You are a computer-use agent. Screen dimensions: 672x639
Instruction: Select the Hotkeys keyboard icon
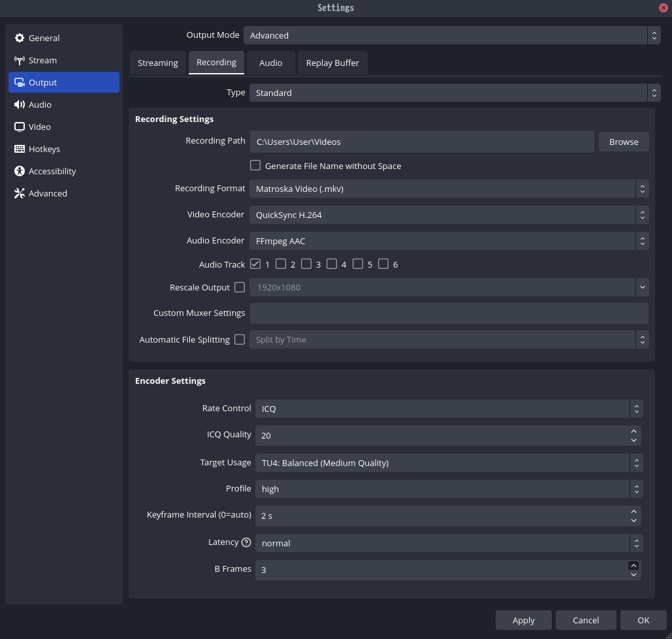pos(20,149)
